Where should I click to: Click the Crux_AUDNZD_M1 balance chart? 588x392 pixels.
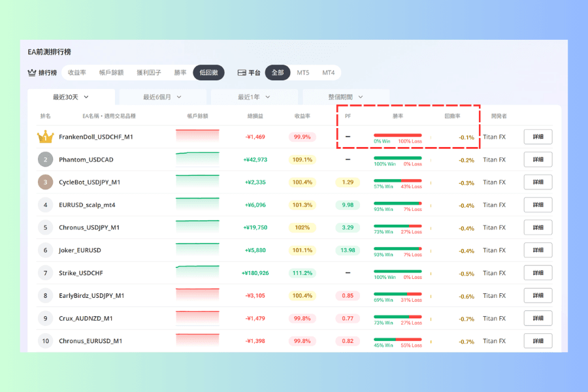point(197,318)
